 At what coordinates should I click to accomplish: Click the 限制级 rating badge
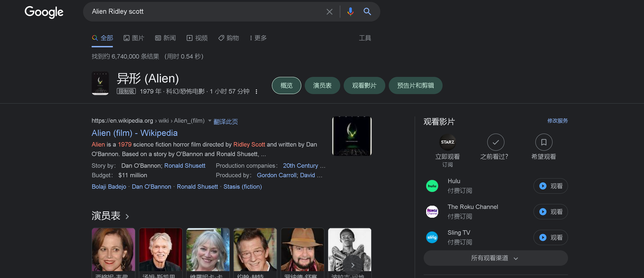point(126,91)
